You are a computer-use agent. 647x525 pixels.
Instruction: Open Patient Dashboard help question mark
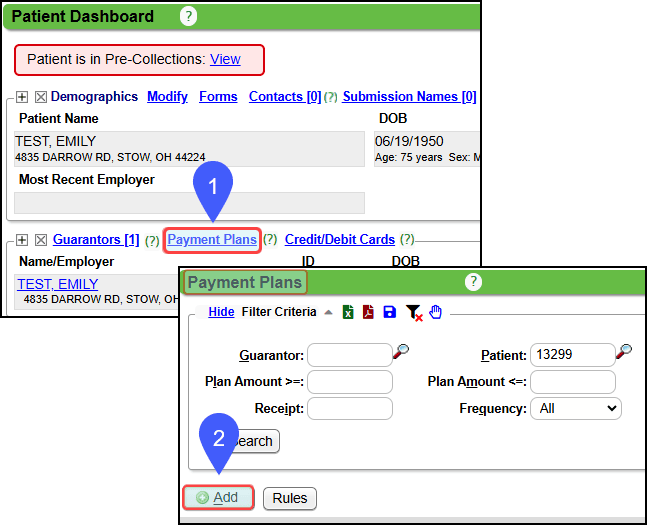(189, 16)
